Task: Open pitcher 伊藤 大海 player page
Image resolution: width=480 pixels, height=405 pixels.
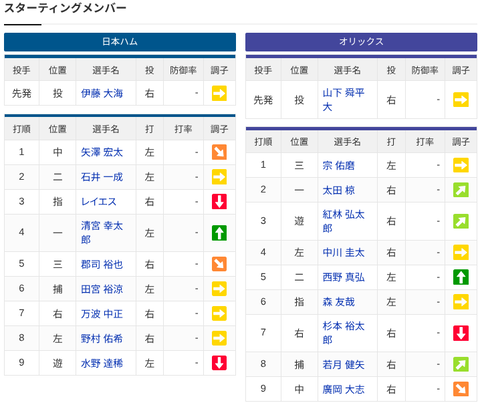Action: [102, 93]
